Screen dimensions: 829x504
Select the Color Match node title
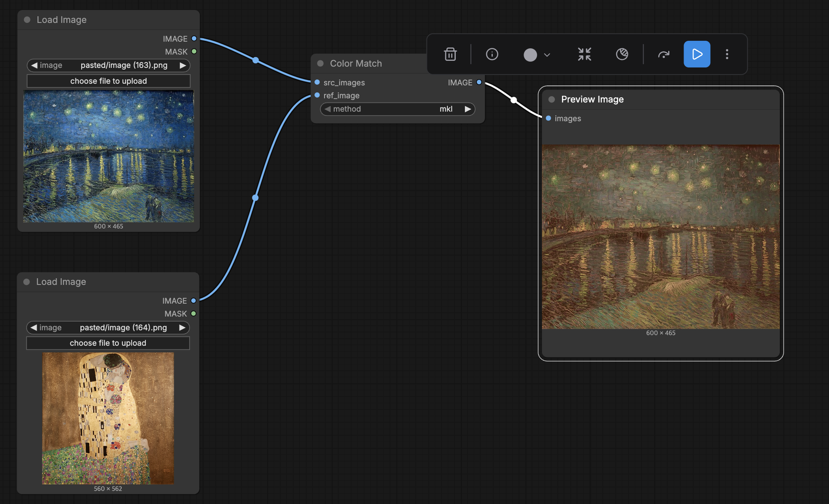coord(356,63)
